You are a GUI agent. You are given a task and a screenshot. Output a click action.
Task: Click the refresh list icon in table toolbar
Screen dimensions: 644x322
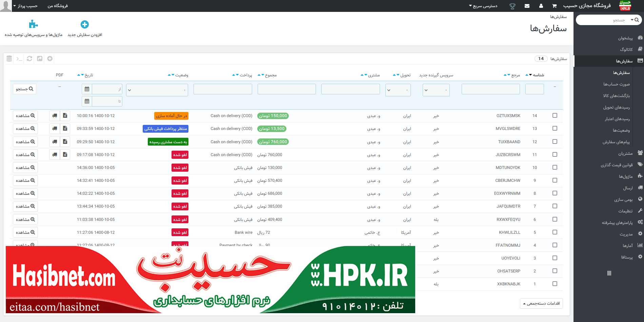pos(29,59)
